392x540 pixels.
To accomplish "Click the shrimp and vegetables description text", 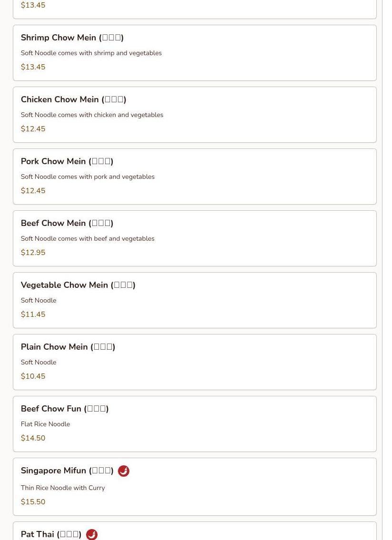I will tap(91, 53).
